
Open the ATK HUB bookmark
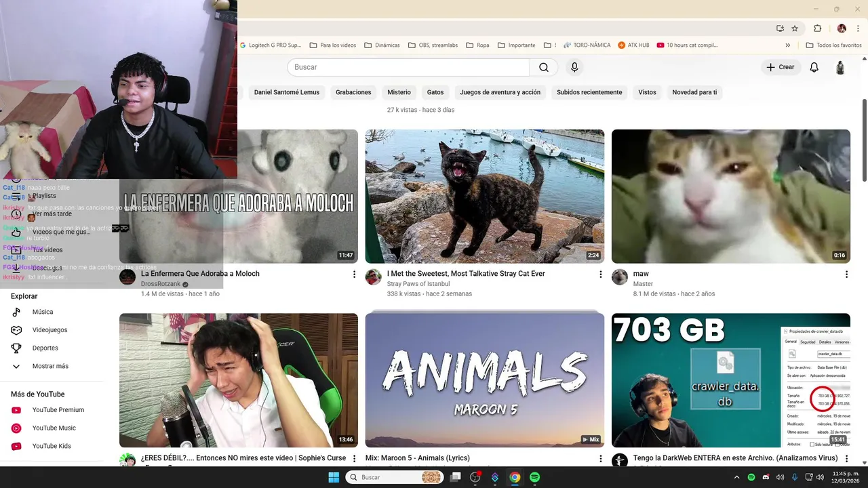click(x=633, y=45)
